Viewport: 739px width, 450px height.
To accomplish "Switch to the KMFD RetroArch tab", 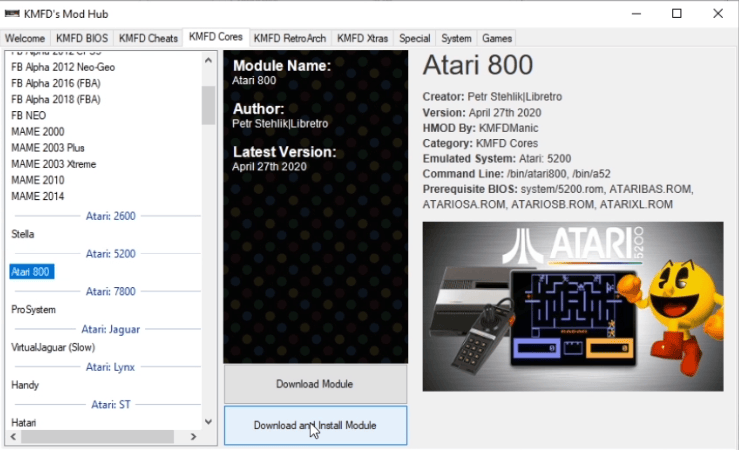I will 289,38.
